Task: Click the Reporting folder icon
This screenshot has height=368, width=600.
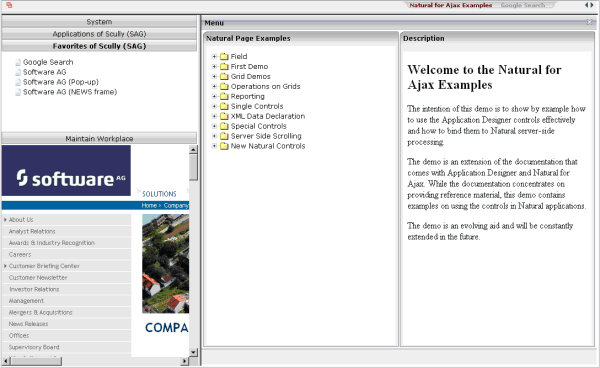Action: [x=224, y=96]
